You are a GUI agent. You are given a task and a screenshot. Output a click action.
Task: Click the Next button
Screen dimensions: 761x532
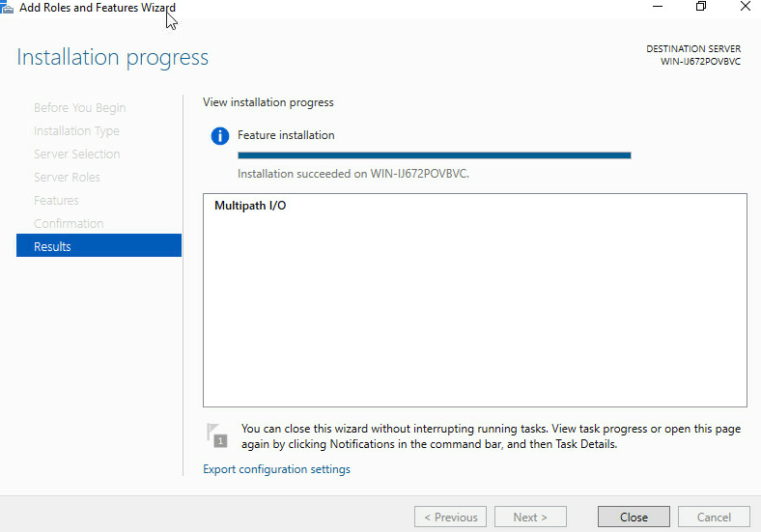(530, 517)
